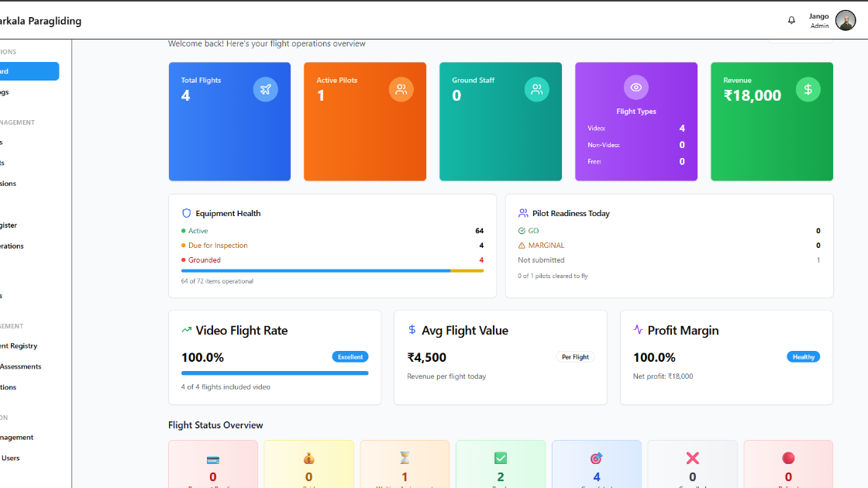Click the credit card status icon
This screenshot has height=488, width=868.
(x=213, y=459)
